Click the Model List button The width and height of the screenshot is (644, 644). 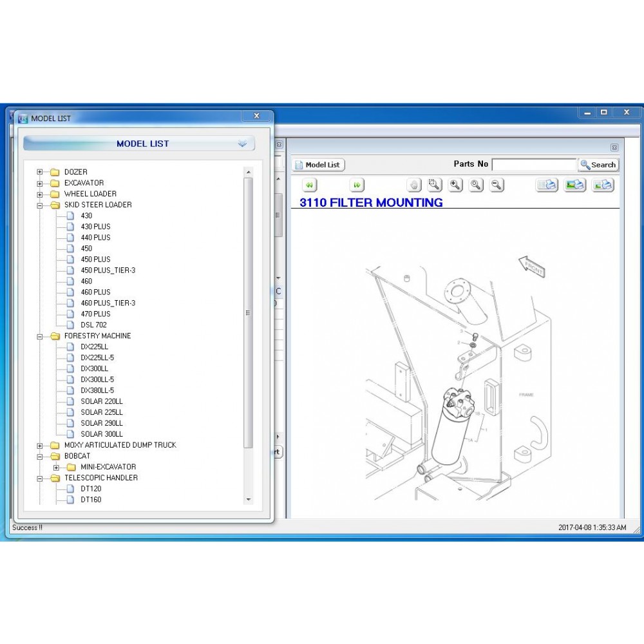click(318, 165)
